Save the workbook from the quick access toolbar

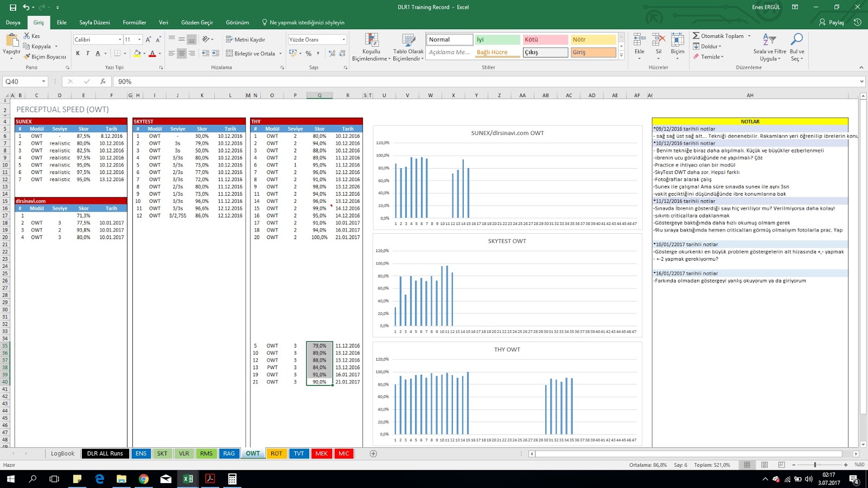tap(13, 8)
